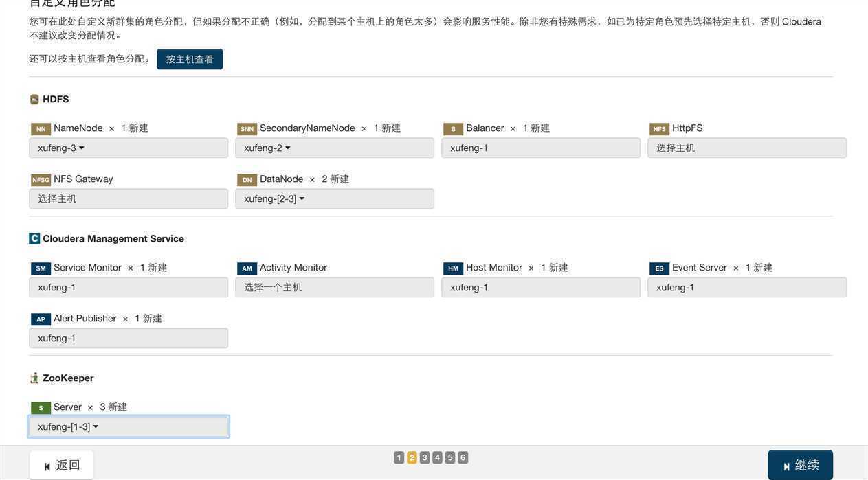
Task: Click the 继续 continue button
Action: (801, 465)
